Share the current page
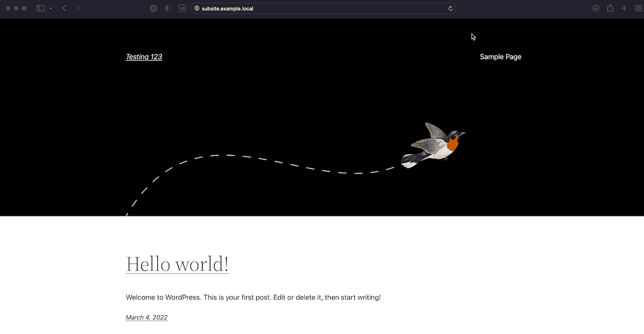The height and width of the screenshot is (334, 644). (x=609, y=8)
